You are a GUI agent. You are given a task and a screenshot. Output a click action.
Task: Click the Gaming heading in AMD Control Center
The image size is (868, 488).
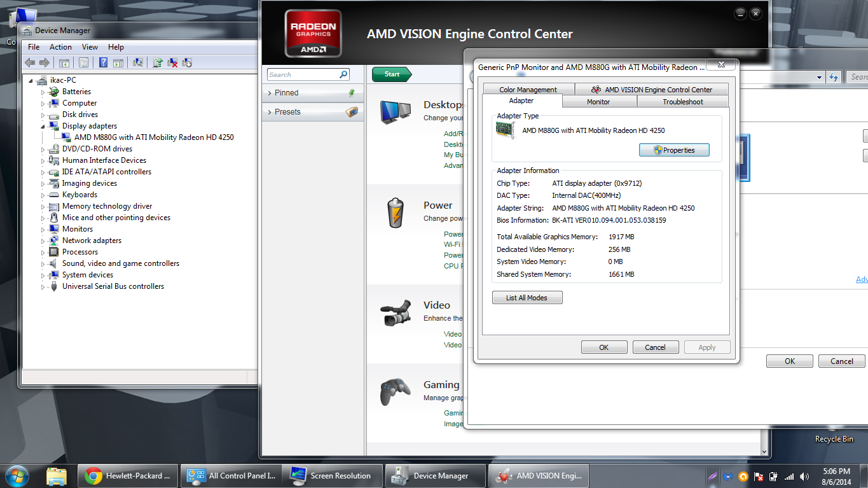point(441,385)
